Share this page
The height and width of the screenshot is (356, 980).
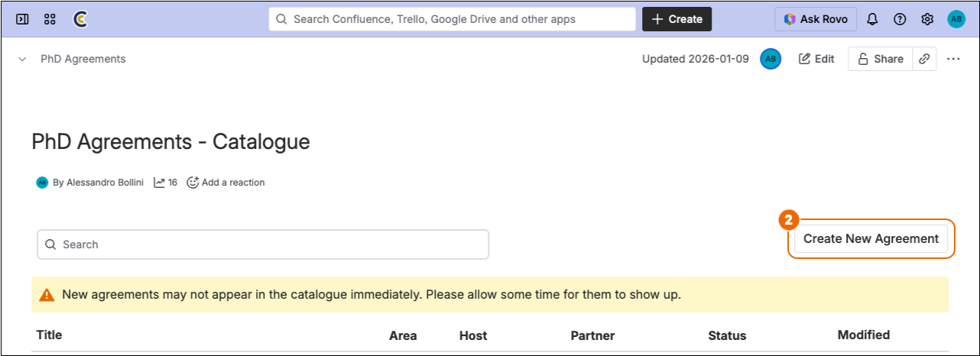880,59
